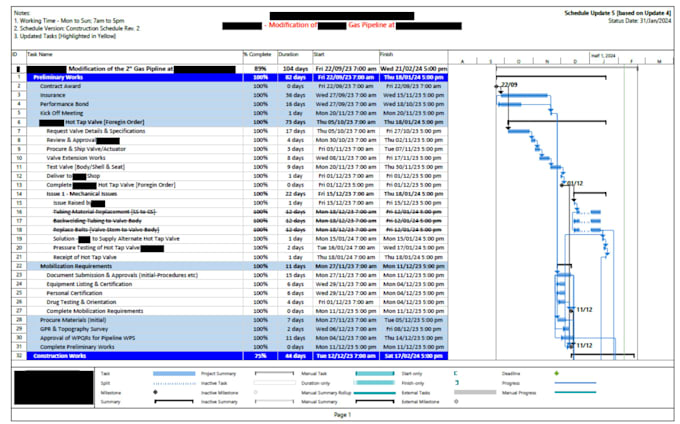Viewport: 680px width, 424px height.
Task: Click the Page 1 footer label
Action: click(x=343, y=415)
